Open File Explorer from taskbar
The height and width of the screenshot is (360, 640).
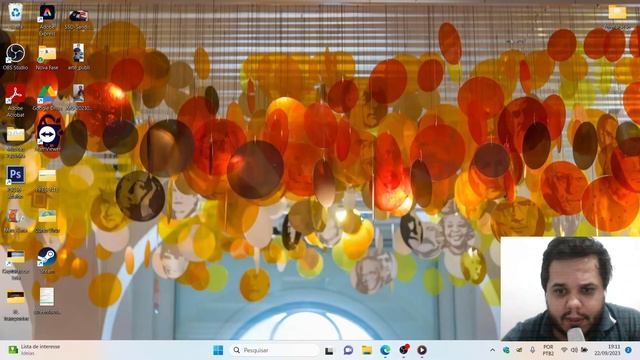pyautogui.click(x=367, y=350)
